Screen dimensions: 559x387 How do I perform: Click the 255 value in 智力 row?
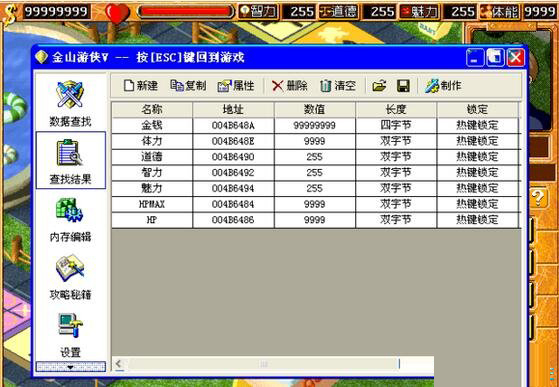point(314,172)
